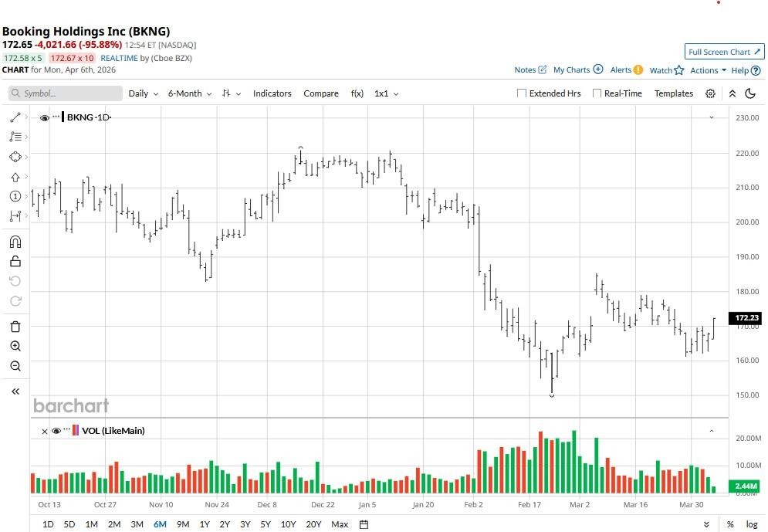Delete drawings with trash icon
This screenshot has height=532, width=768.
(15, 327)
